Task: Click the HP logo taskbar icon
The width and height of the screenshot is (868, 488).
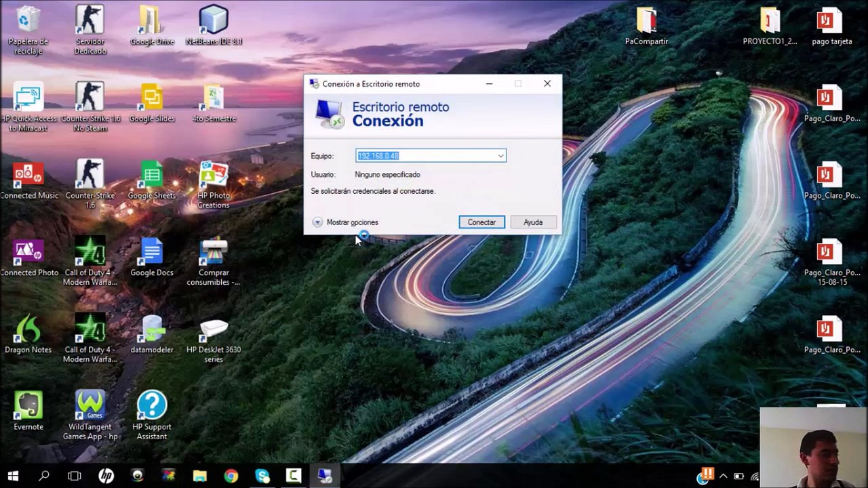Action: (x=106, y=476)
